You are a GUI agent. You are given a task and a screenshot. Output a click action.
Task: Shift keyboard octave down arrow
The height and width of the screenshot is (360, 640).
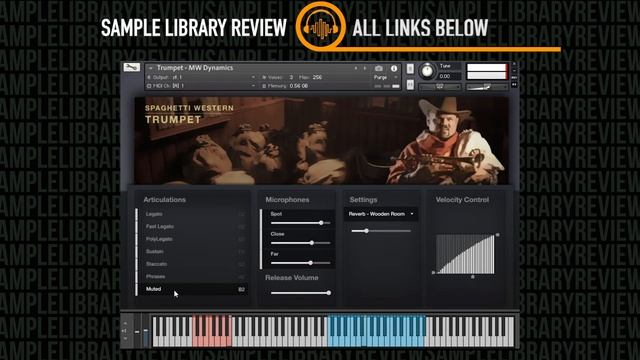[125, 338]
